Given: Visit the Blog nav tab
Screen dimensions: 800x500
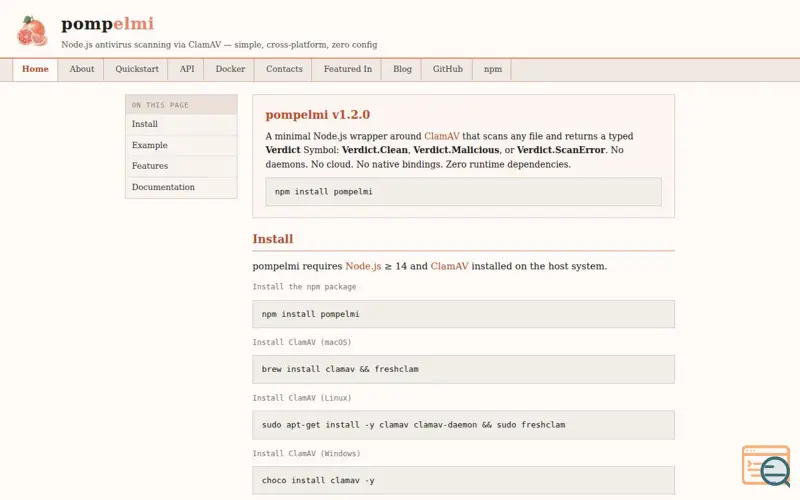Looking at the screenshot, I should coord(402,69).
